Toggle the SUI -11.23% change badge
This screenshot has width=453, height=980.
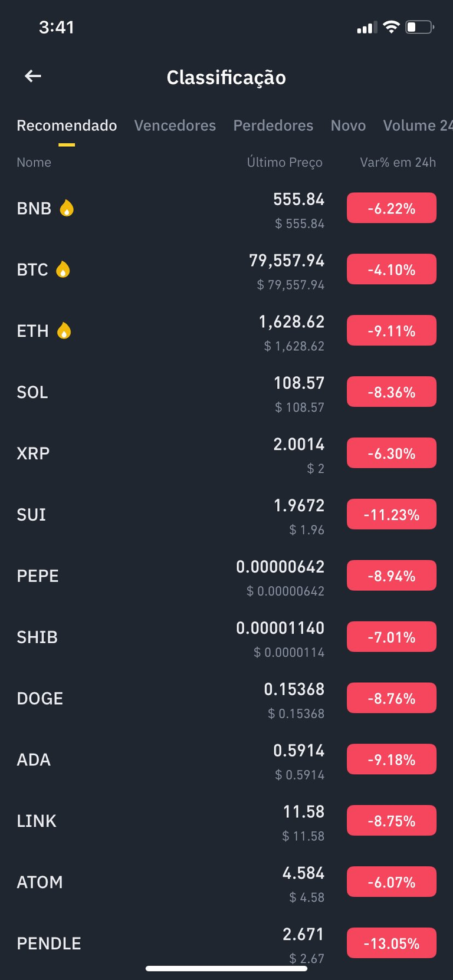tap(392, 515)
